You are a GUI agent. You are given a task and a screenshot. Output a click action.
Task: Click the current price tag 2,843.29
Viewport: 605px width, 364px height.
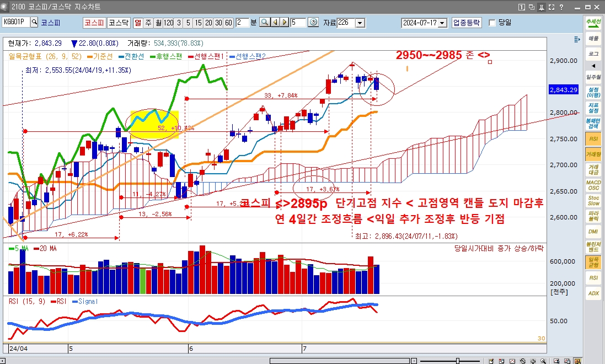point(564,89)
